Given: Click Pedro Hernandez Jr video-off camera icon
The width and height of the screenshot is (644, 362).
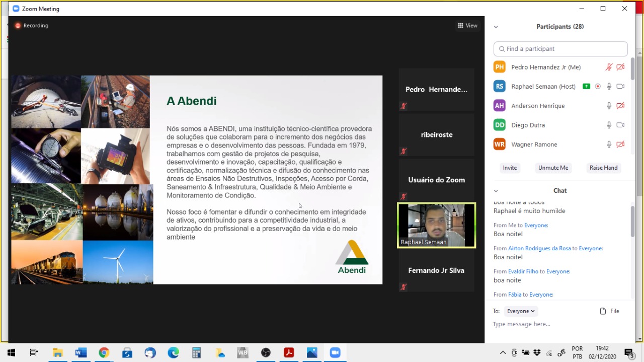Looking at the screenshot, I should [620, 67].
